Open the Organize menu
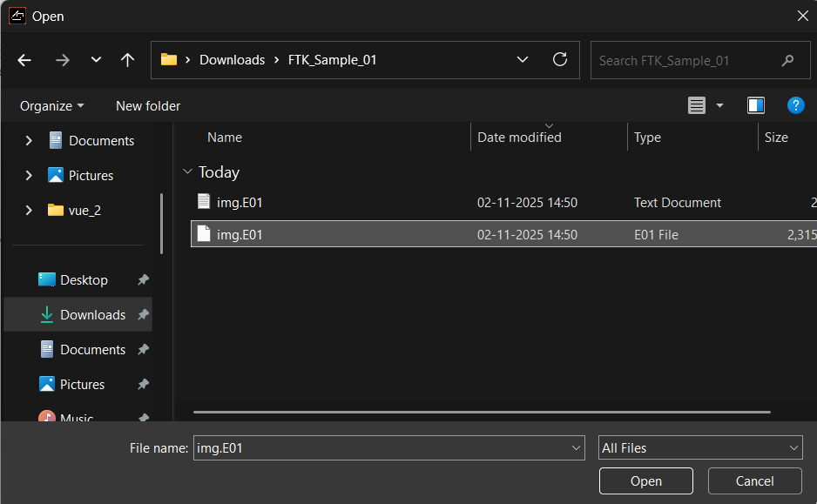The image size is (817, 504). 51,105
